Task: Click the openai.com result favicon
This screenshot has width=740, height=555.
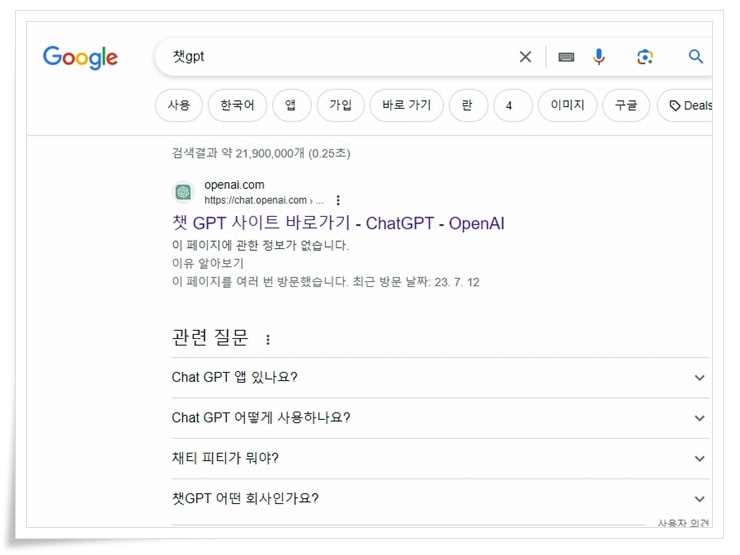Action: 183,192
